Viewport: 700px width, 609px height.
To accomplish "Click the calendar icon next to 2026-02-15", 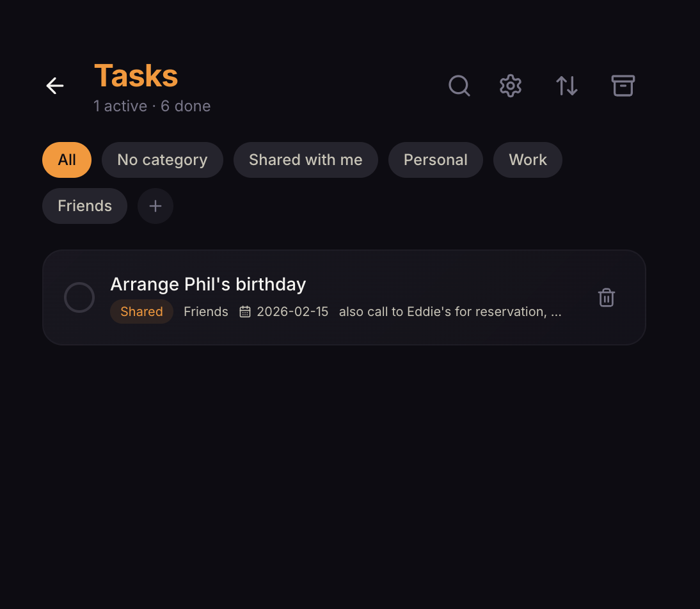I will click(x=245, y=312).
